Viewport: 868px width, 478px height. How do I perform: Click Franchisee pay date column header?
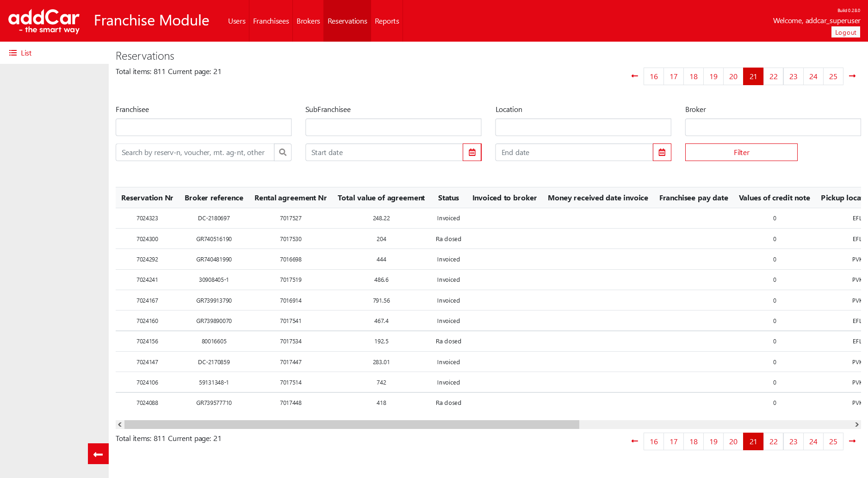click(x=694, y=198)
